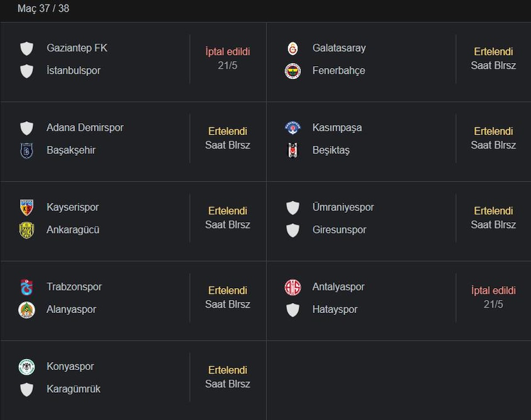The height and width of the screenshot is (420, 531).
Task: Select the Karagümrük team link
Action: (73, 389)
